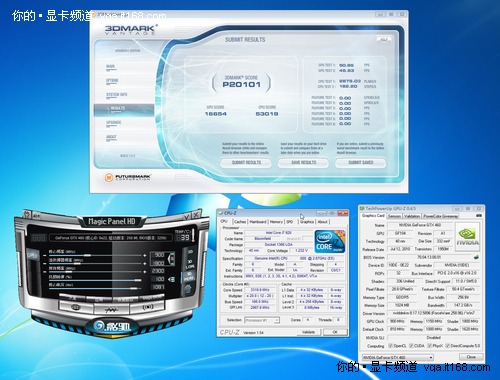Toggle the DirectCompute 5.0 checkbox in GPU-Z
The image size is (500, 380).
coord(448,346)
